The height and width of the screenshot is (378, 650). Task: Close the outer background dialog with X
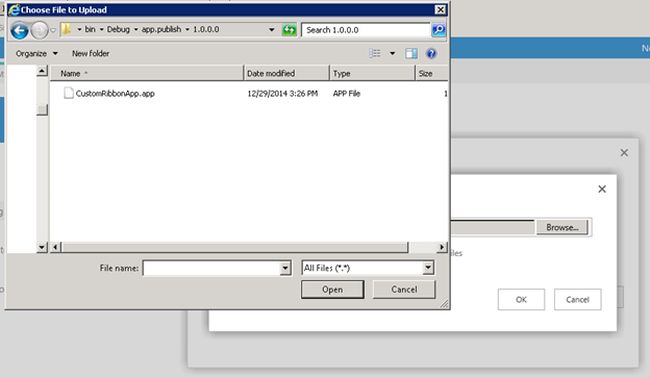(x=624, y=153)
